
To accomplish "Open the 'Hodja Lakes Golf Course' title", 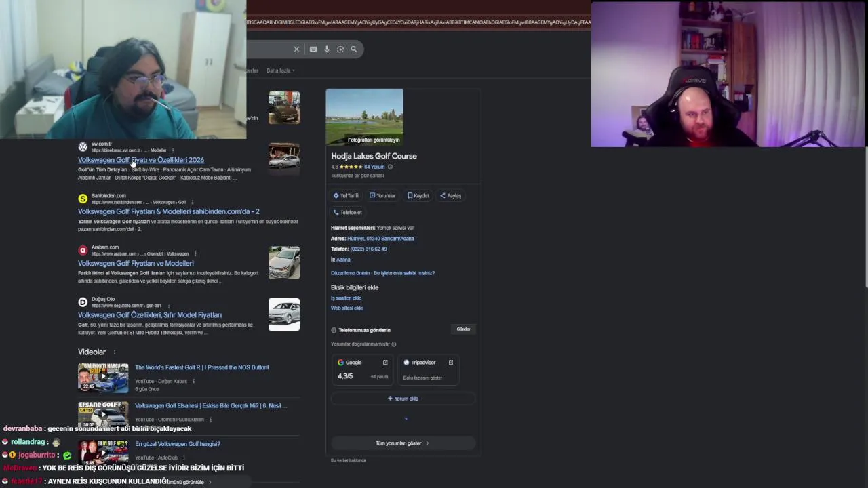I will (374, 156).
